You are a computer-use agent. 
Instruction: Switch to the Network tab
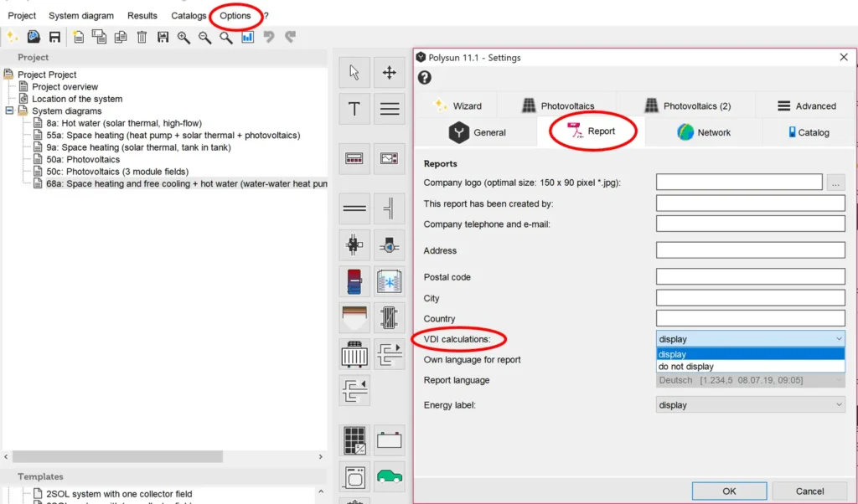tap(704, 132)
